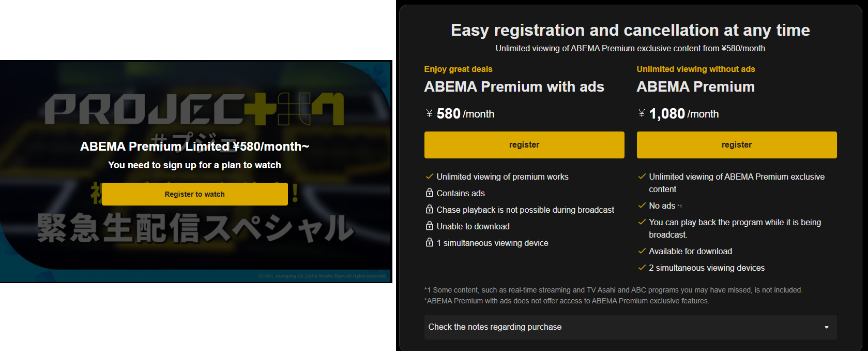This screenshot has height=351, width=868.
Task: Click register under ABEMA Premium with ads
Action: pos(524,145)
